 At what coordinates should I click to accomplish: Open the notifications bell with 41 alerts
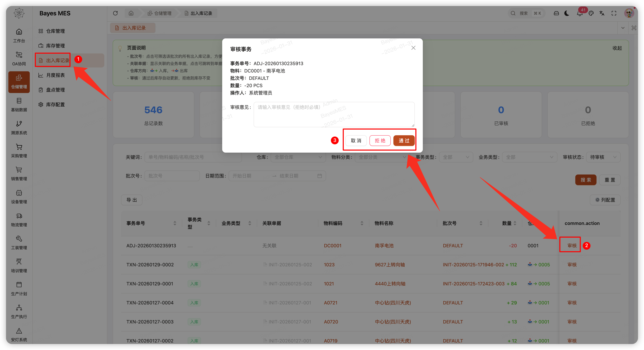pyautogui.click(x=579, y=13)
